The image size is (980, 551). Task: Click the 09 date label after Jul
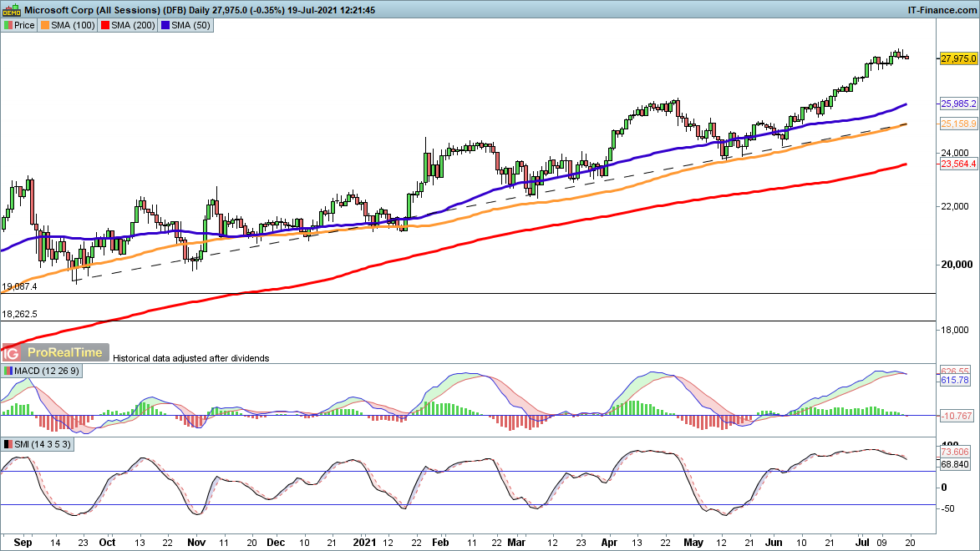pyautogui.click(x=882, y=543)
